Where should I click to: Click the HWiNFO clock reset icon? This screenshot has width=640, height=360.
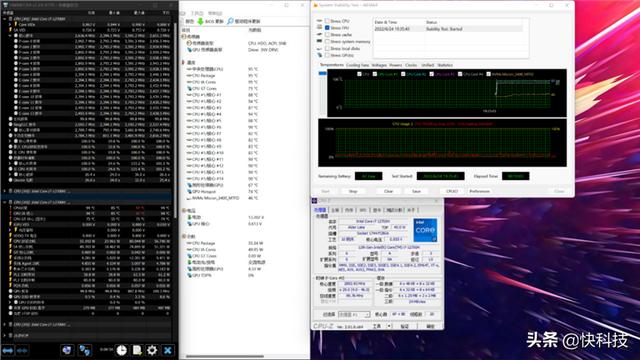121,350
